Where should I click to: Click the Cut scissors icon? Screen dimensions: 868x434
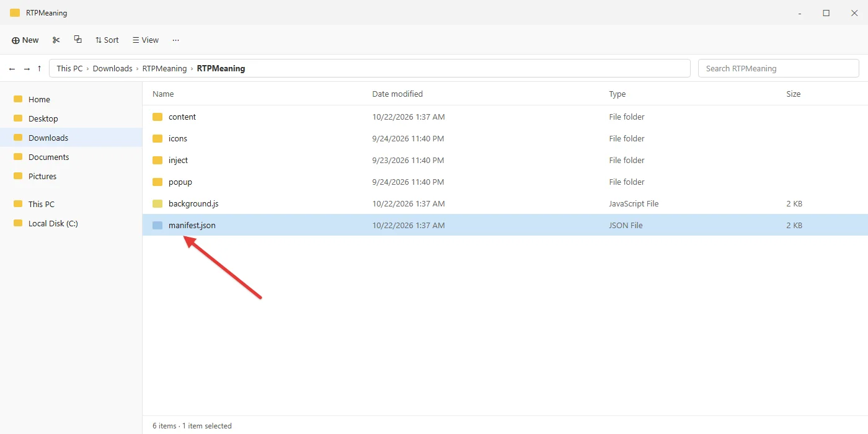[56, 40]
